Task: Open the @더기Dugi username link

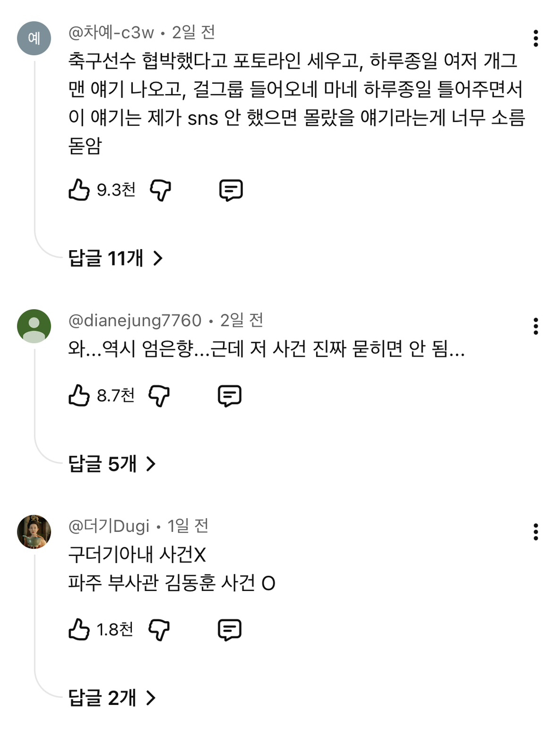Action: (x=108, y=526)
